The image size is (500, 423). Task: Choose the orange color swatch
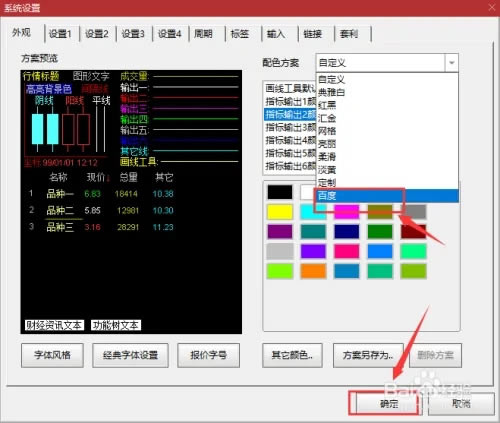313,271
